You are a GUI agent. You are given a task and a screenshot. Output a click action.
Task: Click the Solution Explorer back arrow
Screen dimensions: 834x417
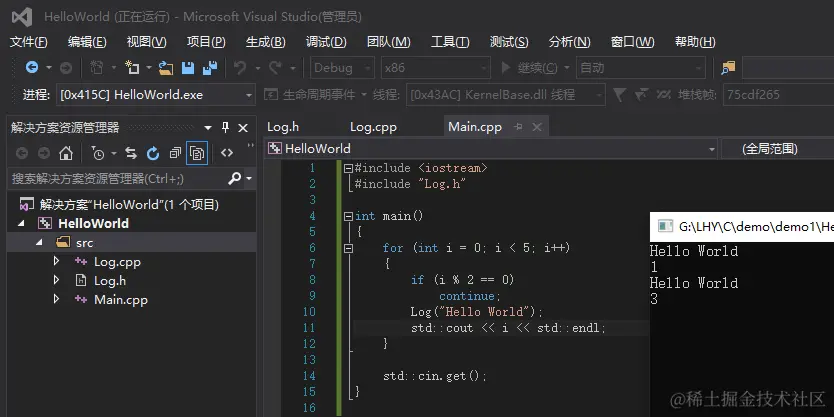tap(22, 153)
